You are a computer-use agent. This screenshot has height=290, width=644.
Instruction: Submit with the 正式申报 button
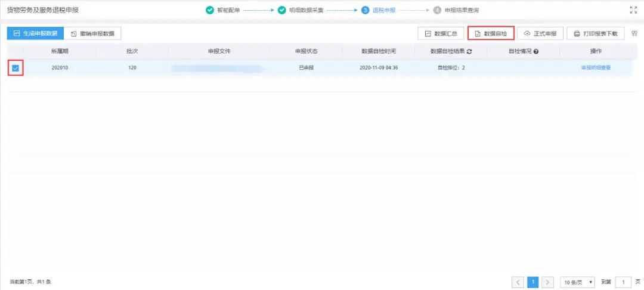click(540, 33)
